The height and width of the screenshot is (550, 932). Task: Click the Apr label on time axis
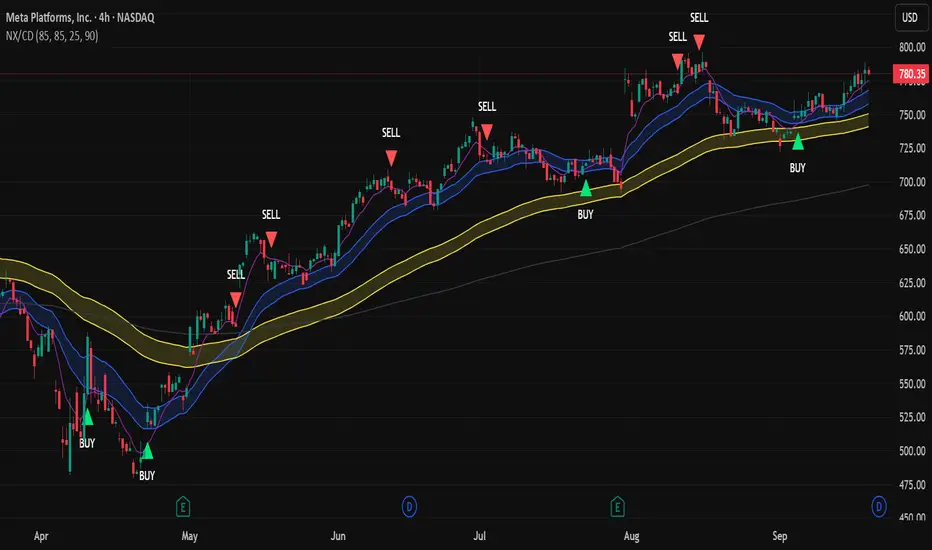pyautogui.click(x=41, y=536)
